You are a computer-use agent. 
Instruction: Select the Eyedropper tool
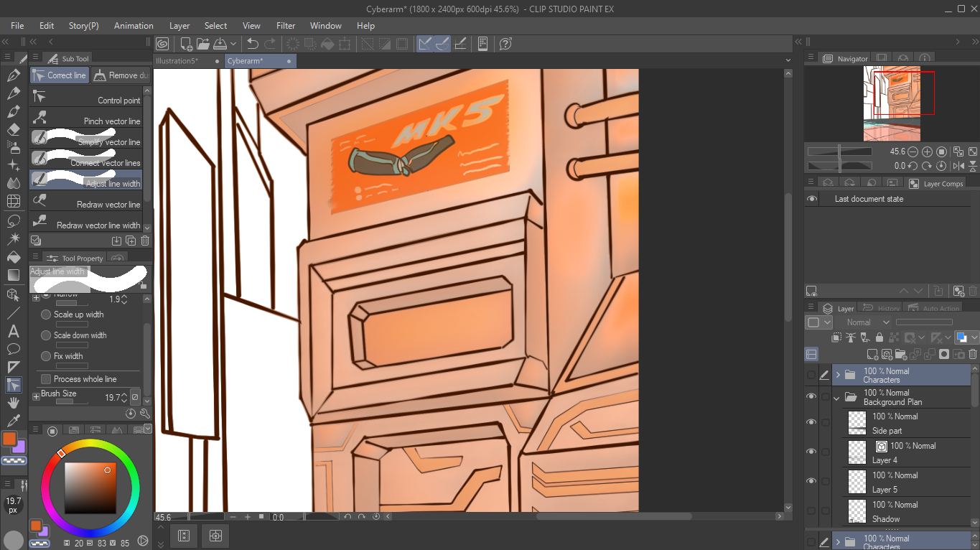tap(13, 421)
